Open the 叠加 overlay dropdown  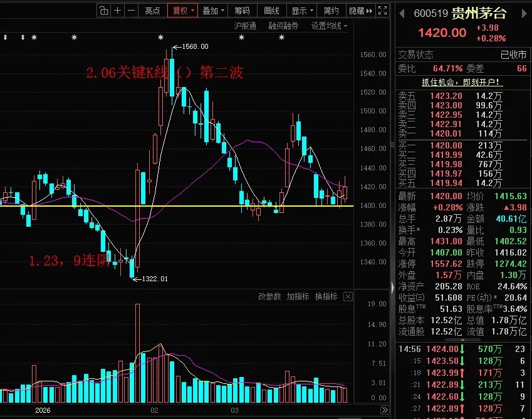tap(213, 11)
